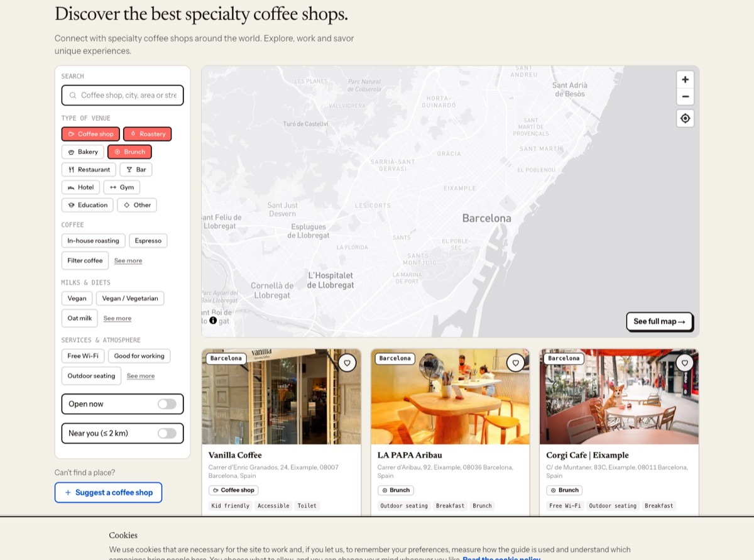Click the Coffee shop tag on Vanilla Coffee
754x560 pixels.
(x=233, y=490)
